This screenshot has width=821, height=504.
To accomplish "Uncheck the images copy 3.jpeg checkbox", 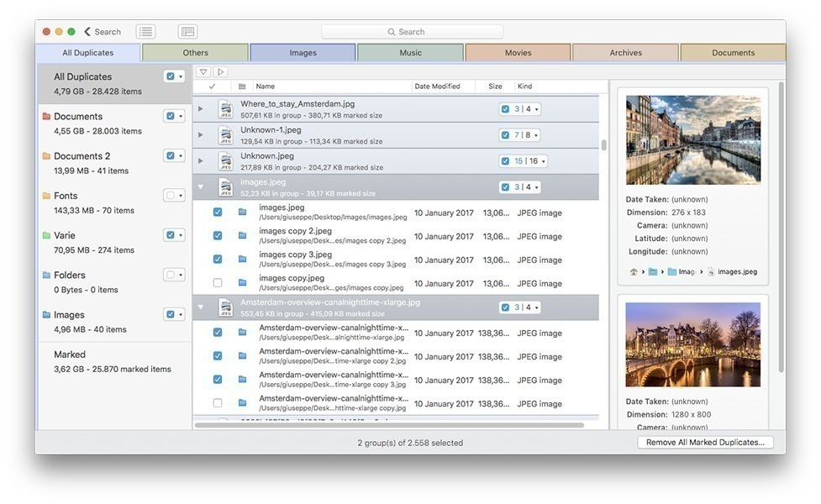I will [x=218, y=260].
